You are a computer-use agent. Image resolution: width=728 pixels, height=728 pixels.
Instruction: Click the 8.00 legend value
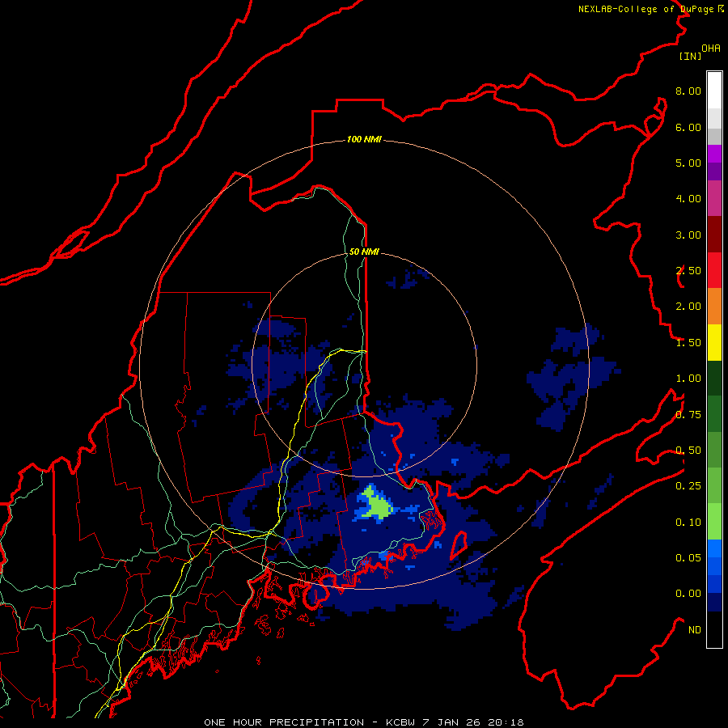pos(688,91)
